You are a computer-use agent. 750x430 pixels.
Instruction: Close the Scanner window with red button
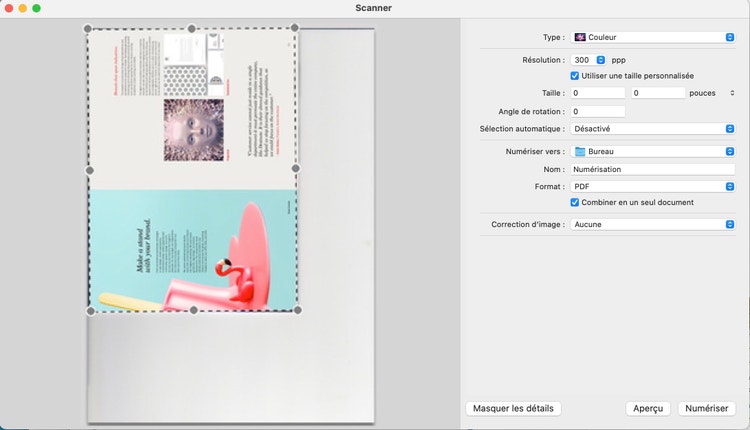coord(9,8)
